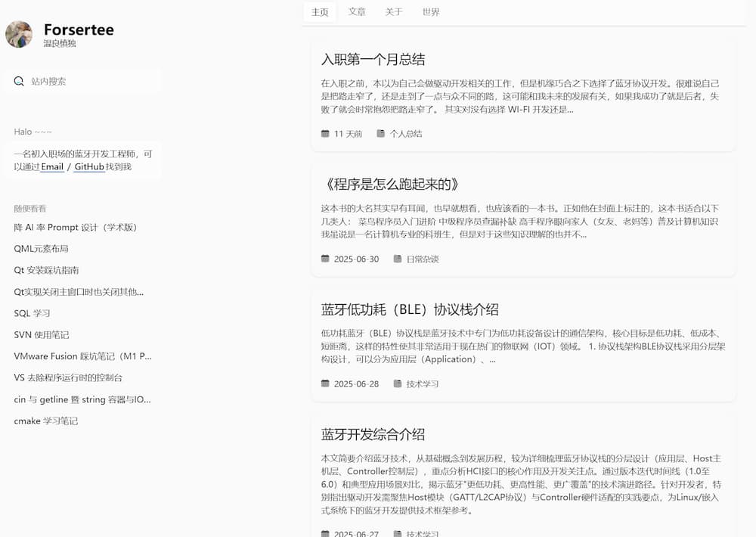Switch to the 文章 tab
Viewport: 756px width, 537px height.
point(357,12)
